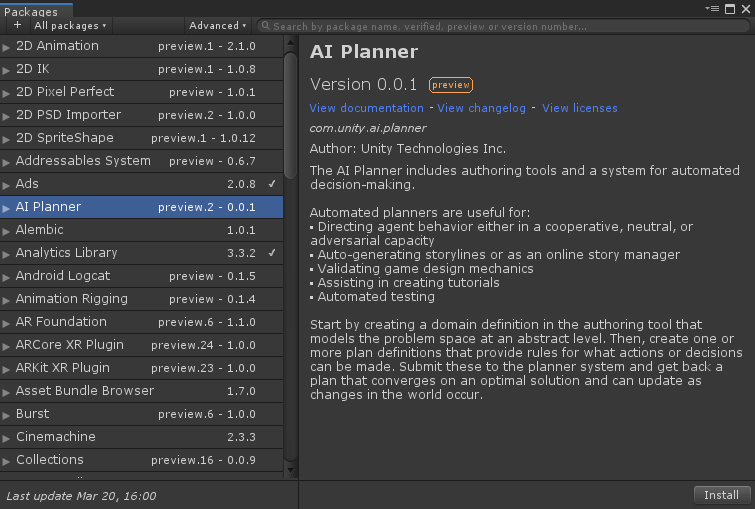Select the Addressables System package

pyautogui.click(x=142, y=161)
